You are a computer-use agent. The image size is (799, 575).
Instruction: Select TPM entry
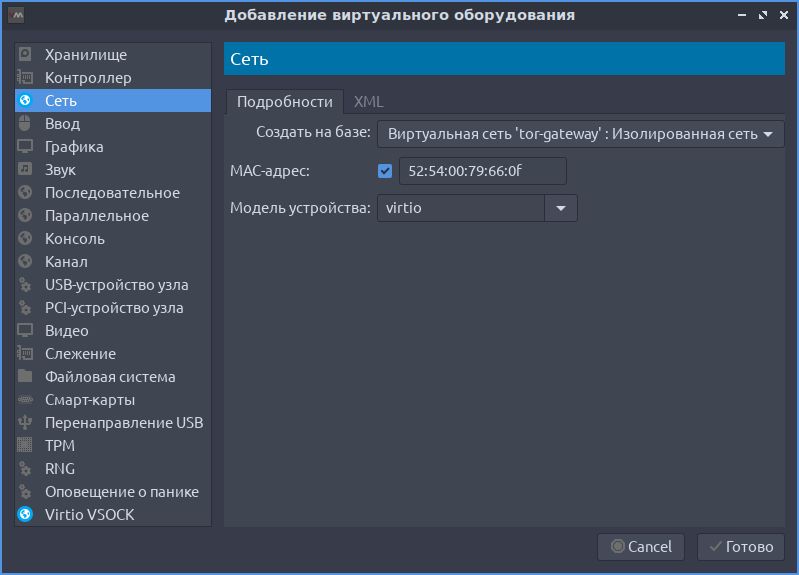pos(113,445)
